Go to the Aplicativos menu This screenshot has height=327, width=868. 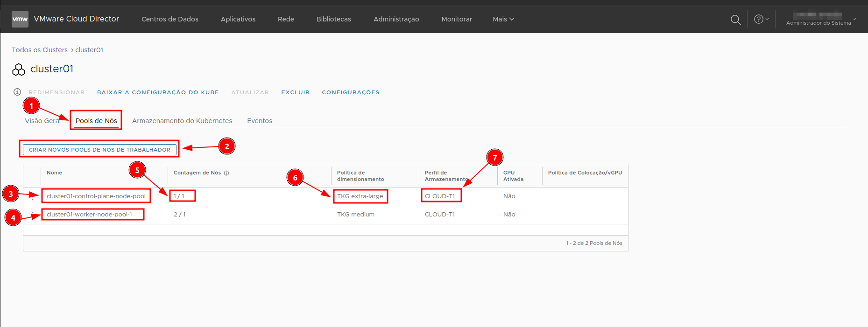click(x=238, y=19)
